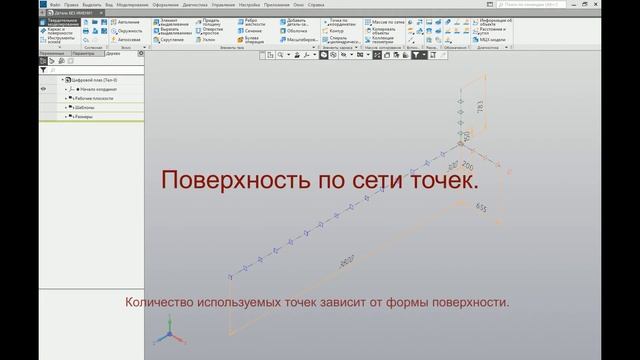Viewport: 640px width, 360px height.
Task: Click Вырезать выдавливанием tool
Action: coord(173,31)
